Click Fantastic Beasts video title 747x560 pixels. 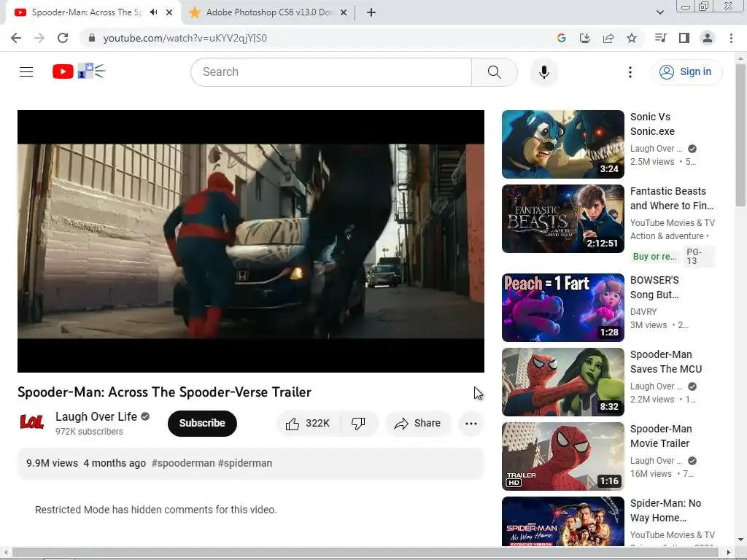click(x=672, y=198)
